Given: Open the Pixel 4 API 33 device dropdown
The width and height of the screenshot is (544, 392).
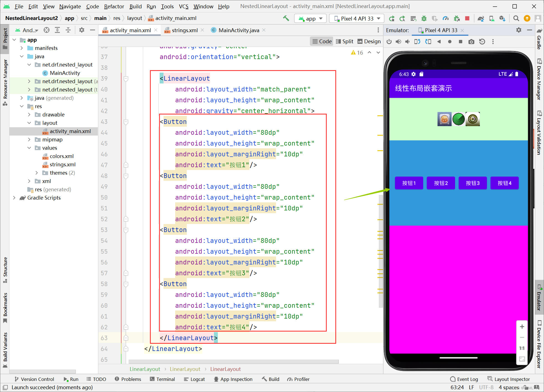Looking at the screenshot, I should [x=357, y=19].
